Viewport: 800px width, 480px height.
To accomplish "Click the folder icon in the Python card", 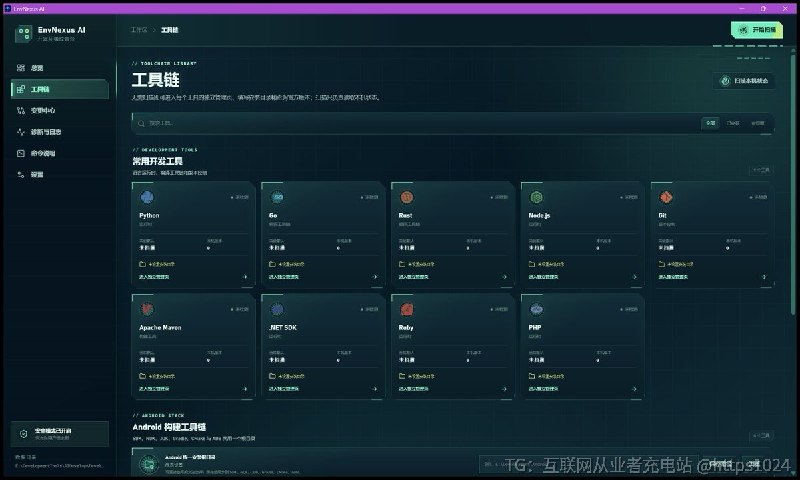I will coord(142,264).
